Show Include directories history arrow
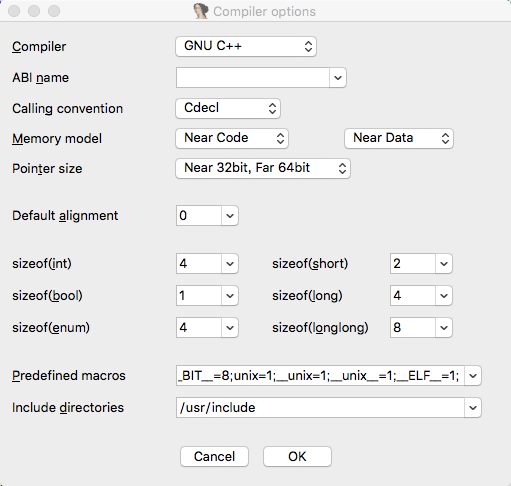The height and width of the screenshot is (486, 511). 473,408
